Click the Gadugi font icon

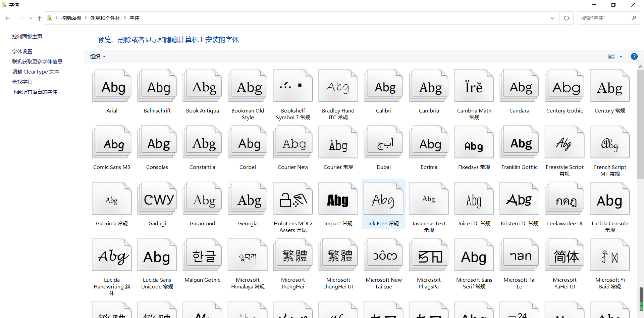pos(157,199)
